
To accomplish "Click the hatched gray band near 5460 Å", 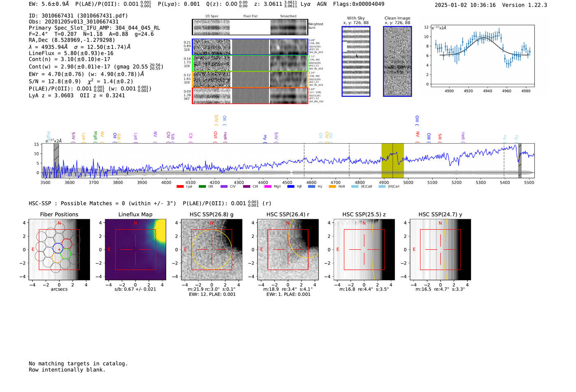I will tap(520, 160).
